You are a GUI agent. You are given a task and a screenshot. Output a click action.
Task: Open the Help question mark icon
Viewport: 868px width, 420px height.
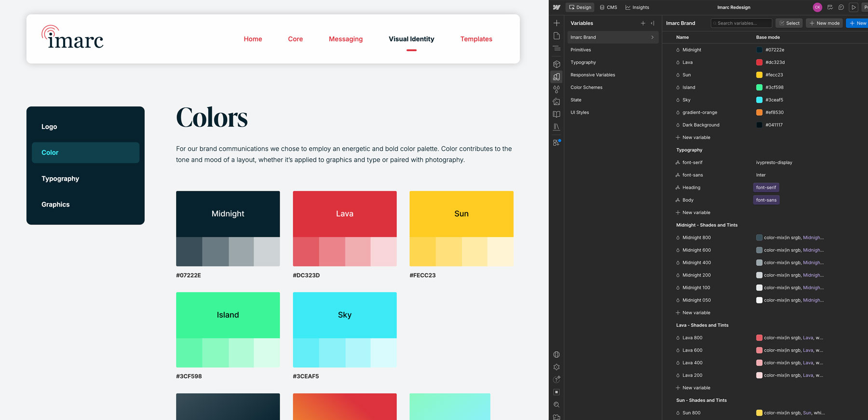556,380
